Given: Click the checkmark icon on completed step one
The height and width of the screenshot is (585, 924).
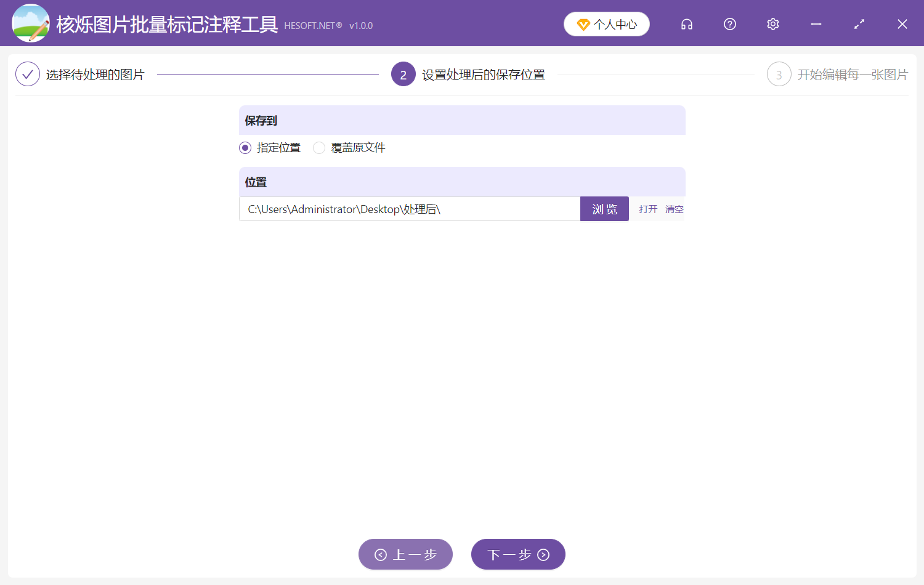Looking at the screenshot, I should click(27, 74).
